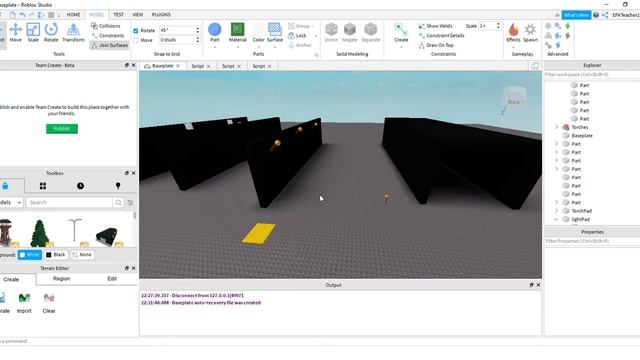The width and height of the screenshot is (640, 360).
Task: Open Toolbox Recent clock tab
Action: 80,186
